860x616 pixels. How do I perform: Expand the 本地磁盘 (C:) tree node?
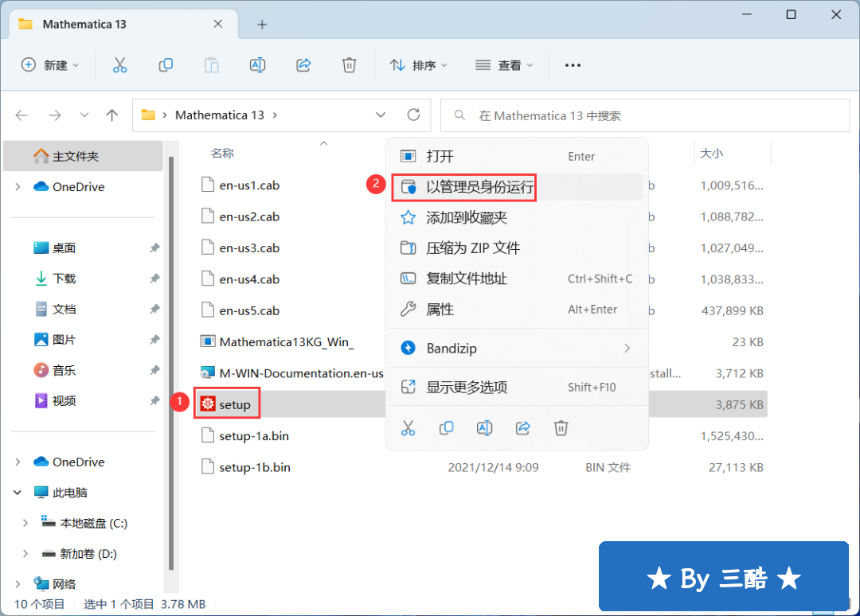pos(25,524)
